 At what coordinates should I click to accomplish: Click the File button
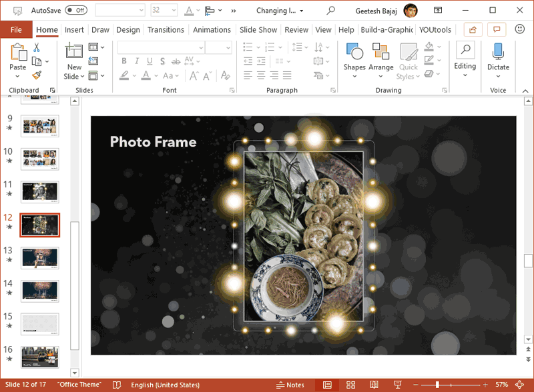pos(16,30)
